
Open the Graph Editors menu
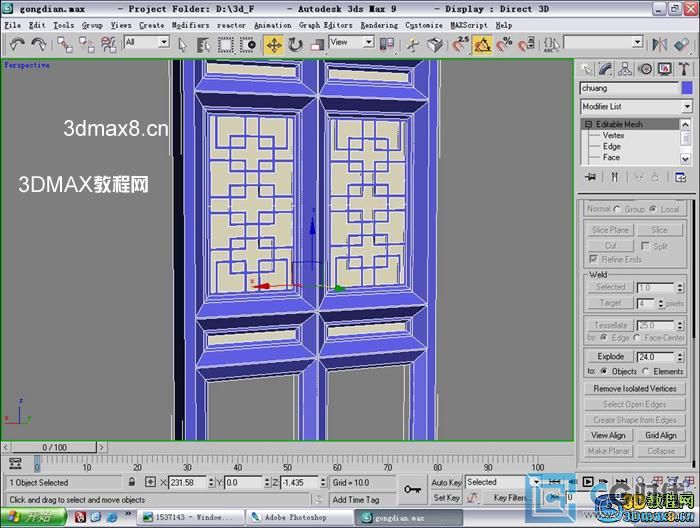325,25
